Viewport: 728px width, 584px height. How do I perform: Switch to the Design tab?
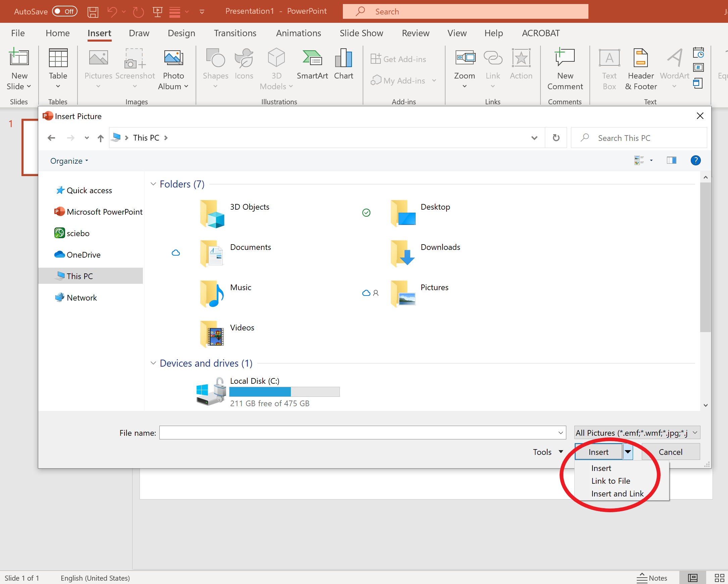click(x=181, y=33)
